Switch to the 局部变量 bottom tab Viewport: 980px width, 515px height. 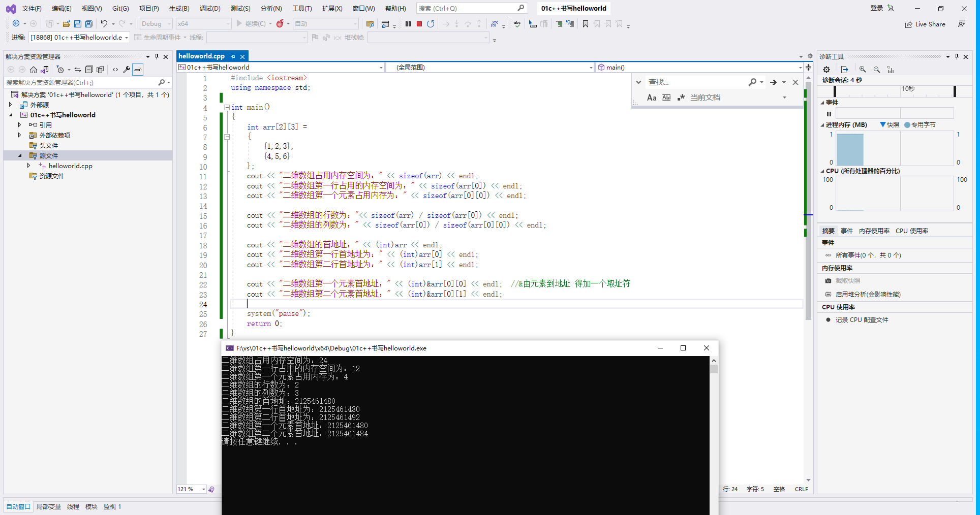49,506
